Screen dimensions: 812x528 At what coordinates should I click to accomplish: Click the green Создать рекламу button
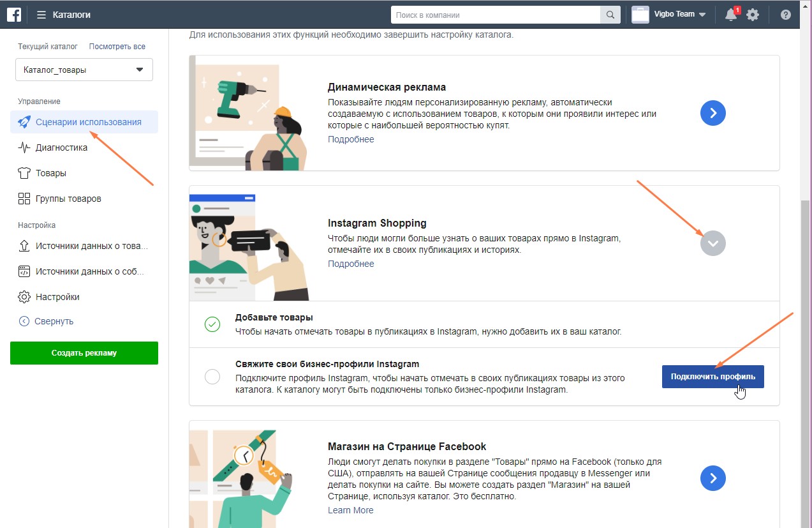click(x=84, y=353)
